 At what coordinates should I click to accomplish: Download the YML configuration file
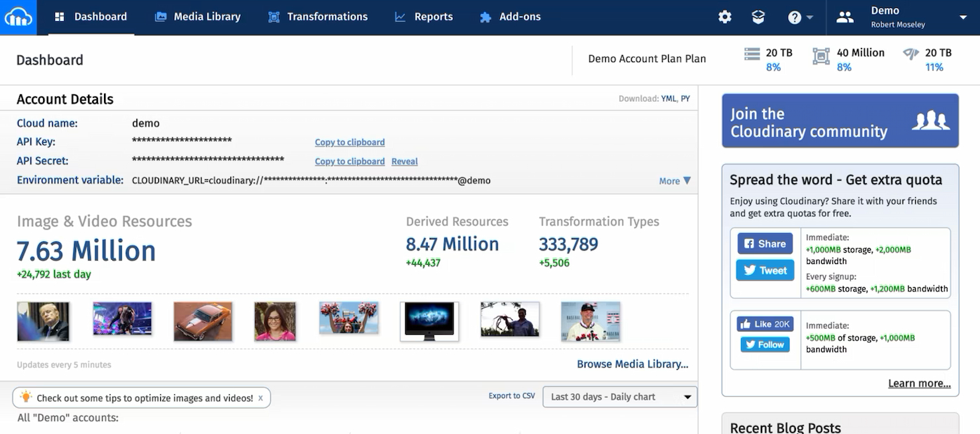tap(668, 99)
